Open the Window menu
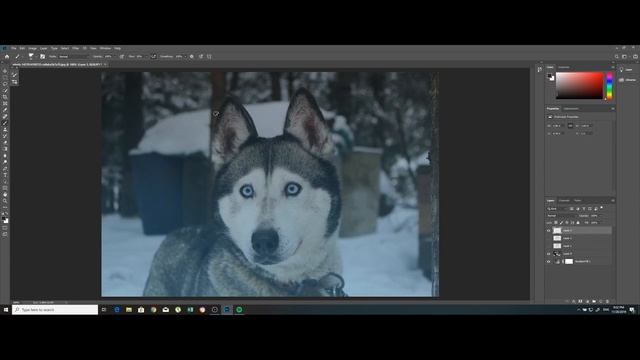 tap(105, 48)
